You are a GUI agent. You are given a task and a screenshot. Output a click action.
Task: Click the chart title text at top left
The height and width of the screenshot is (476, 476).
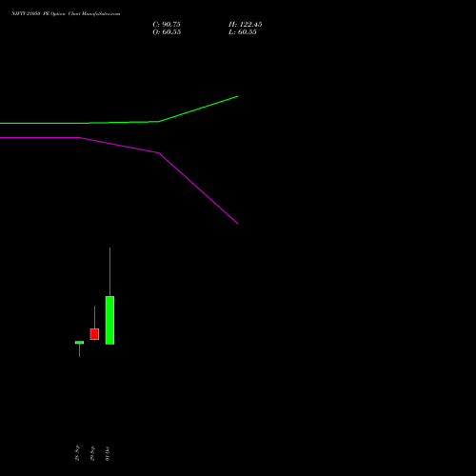(66, 14)
